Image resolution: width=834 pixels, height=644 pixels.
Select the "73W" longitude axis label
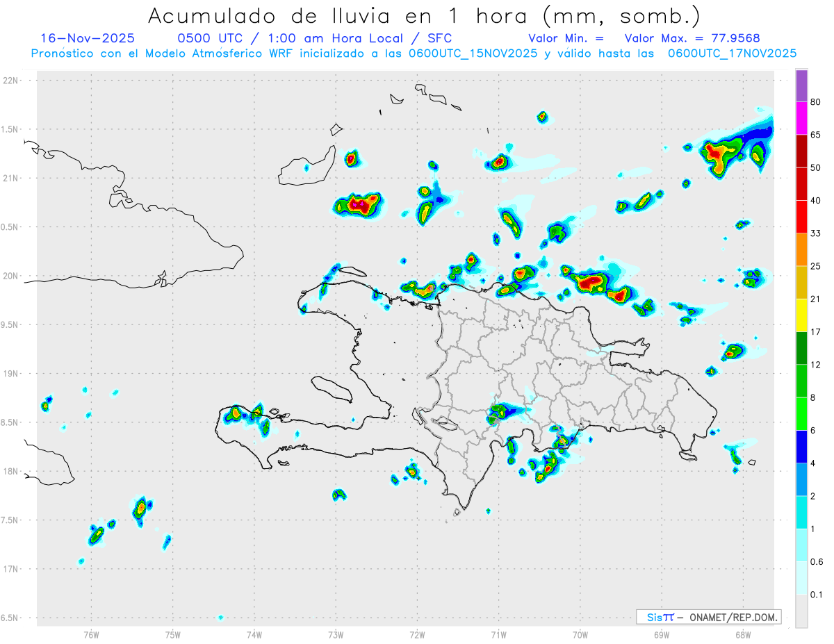tap(336, 634)
